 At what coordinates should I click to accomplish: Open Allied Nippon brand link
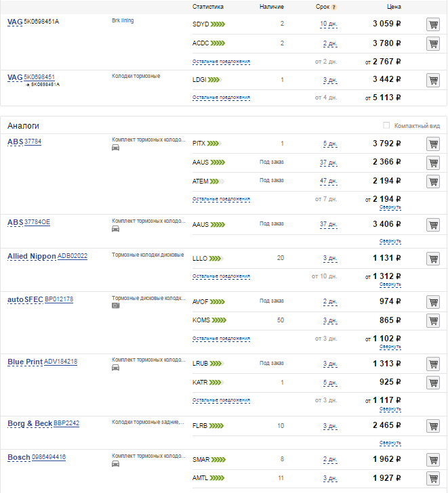[x=31, y=256]
